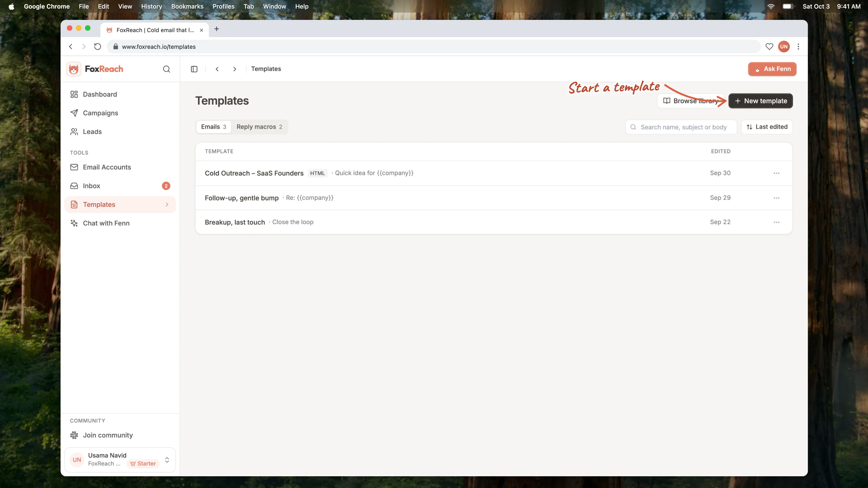Open Last edited sort dropdown

pyautogui.click(x=767, y=127)
